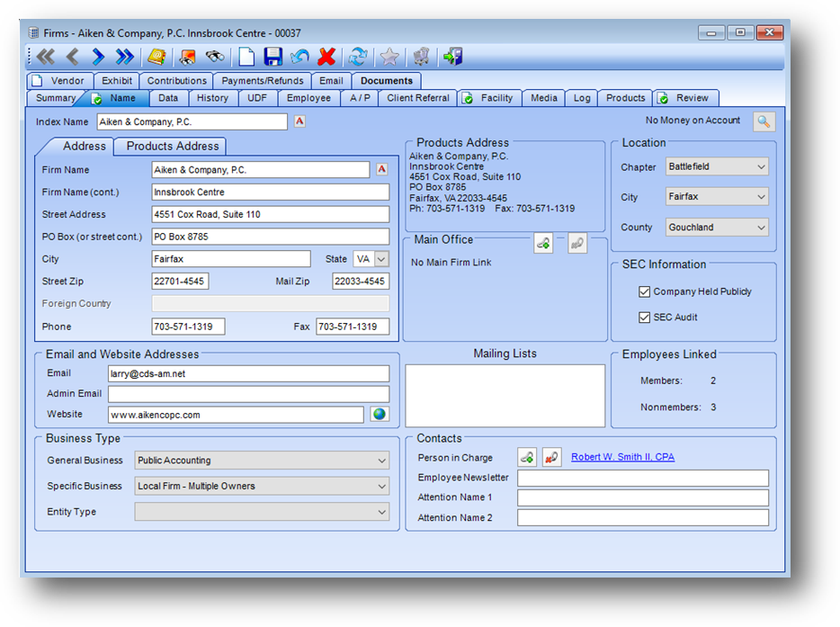
Task: Open the Email tab
Action: pos(331,81)
